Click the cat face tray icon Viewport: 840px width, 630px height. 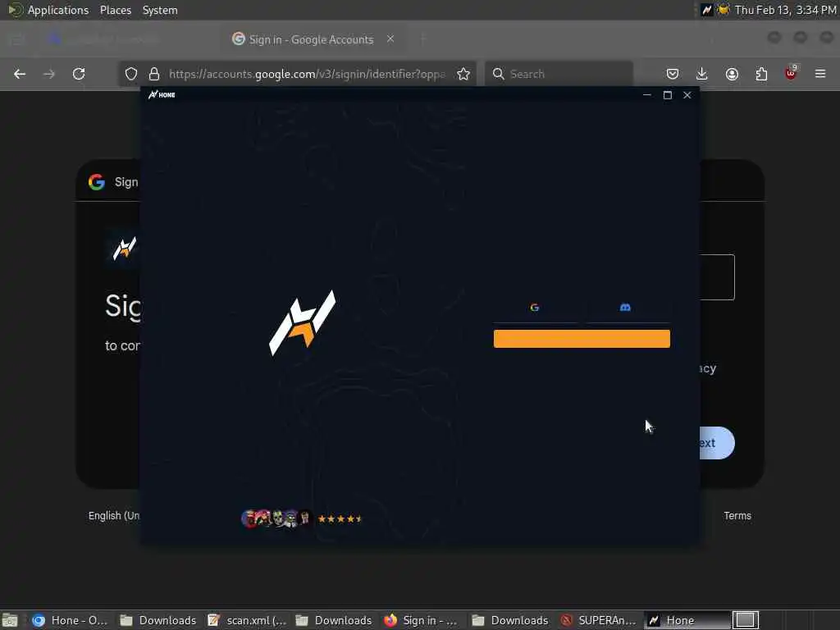click(x=724, y=10)
